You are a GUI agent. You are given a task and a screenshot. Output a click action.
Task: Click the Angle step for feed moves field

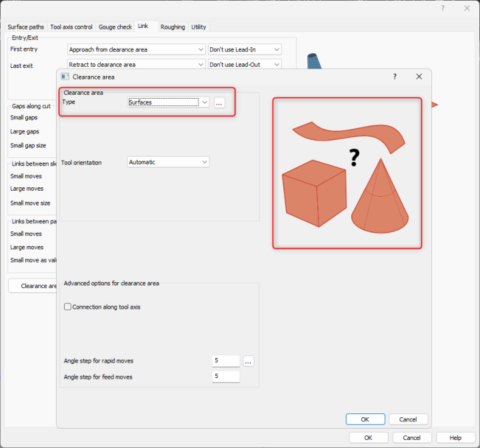225,377
